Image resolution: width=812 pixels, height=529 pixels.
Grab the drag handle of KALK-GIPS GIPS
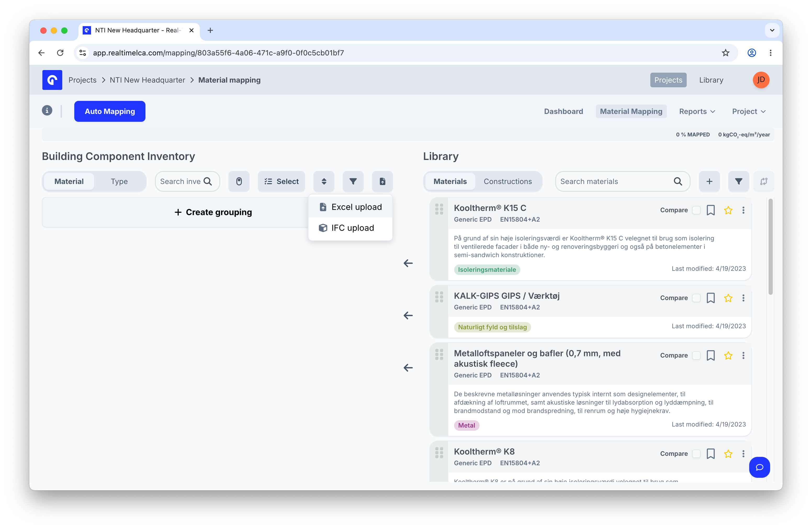pyautogui.click(x=439, y=297)
